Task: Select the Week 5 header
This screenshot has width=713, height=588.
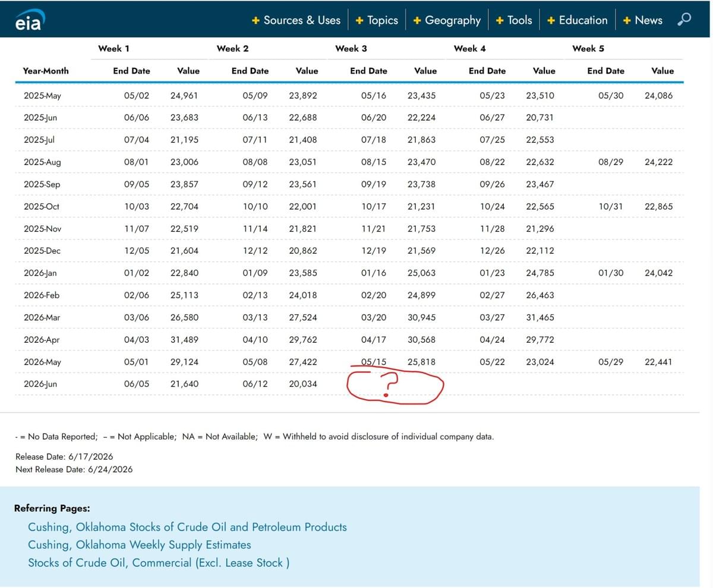Action: tap(588, 49)
